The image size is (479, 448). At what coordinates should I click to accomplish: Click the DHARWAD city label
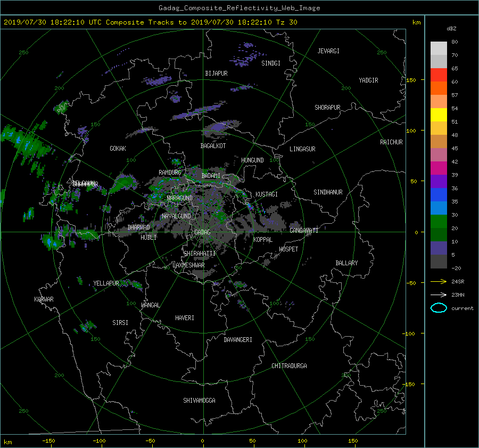click(x=139, y=227)
